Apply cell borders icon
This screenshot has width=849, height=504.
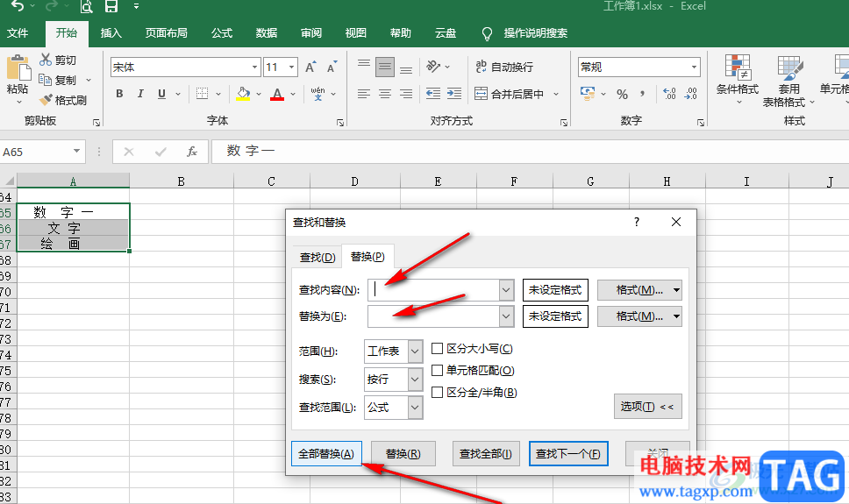[202, 94]
